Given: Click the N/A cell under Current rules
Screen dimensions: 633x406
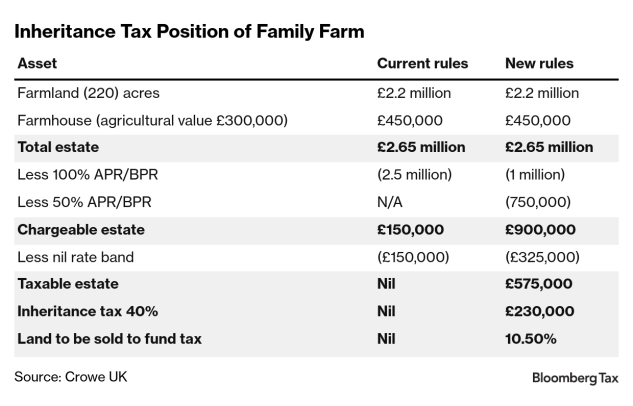Looking at the screenshot, I should (x=389, y=201).
